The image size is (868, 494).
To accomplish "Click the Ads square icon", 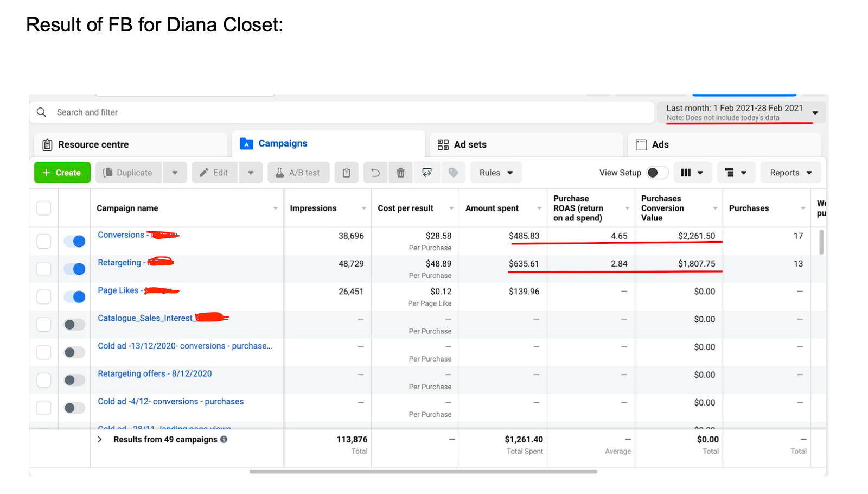I will tap(641, 144).
